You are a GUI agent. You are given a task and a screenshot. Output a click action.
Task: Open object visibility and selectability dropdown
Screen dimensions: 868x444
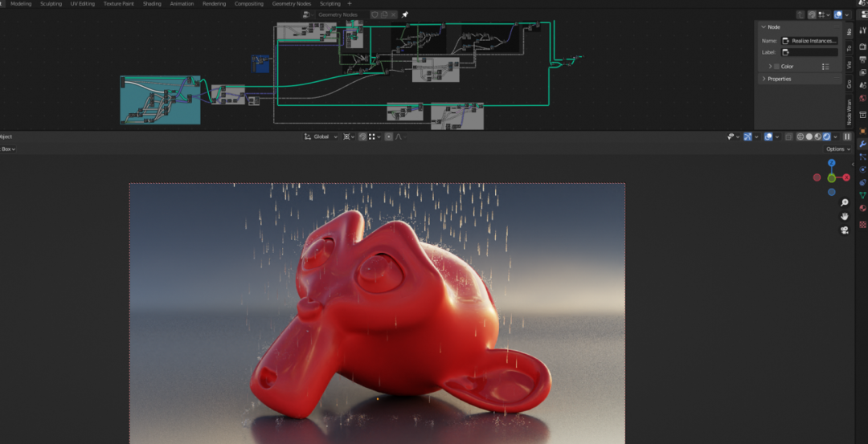tap(732, 136)
